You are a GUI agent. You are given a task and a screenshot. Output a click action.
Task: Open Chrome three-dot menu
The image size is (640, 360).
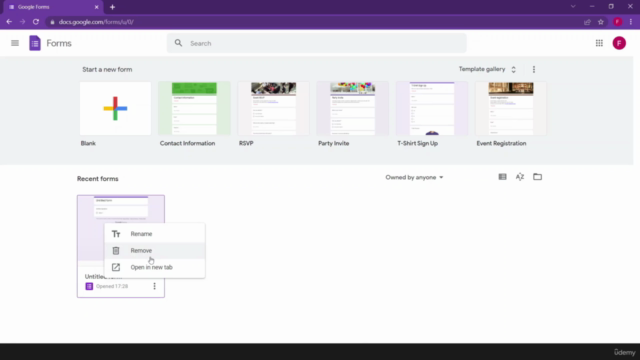tap(631, 22)
